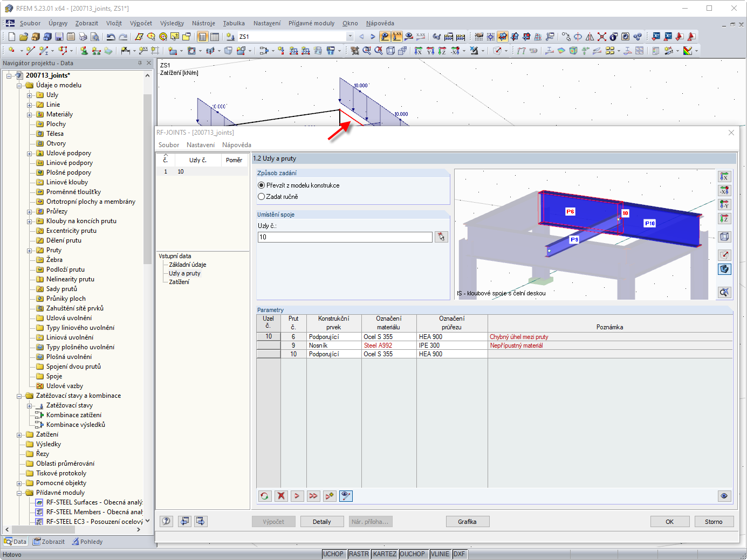The image size is (747, 560).
Task: Click next load case arrow
Action: click(x=372, y=37)
